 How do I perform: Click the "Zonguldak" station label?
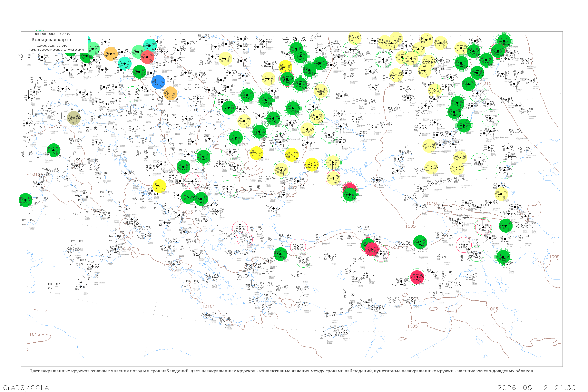click(326, 243)
